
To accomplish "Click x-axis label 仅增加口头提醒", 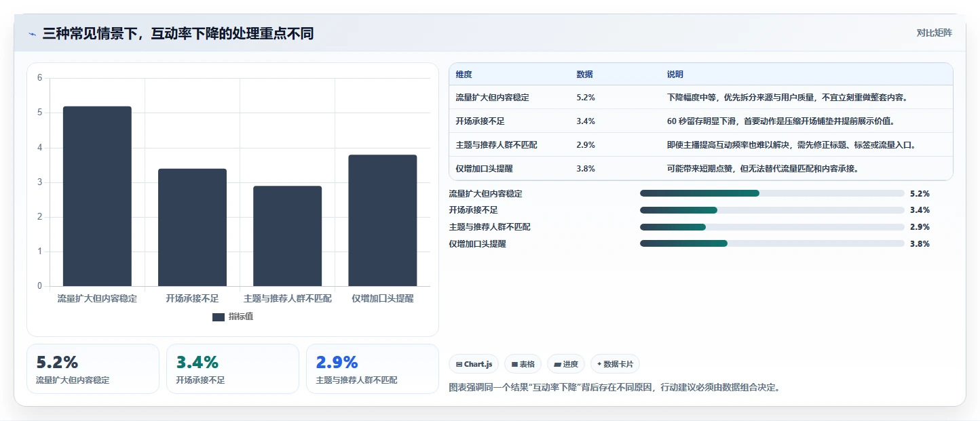I will click(383, 298).
